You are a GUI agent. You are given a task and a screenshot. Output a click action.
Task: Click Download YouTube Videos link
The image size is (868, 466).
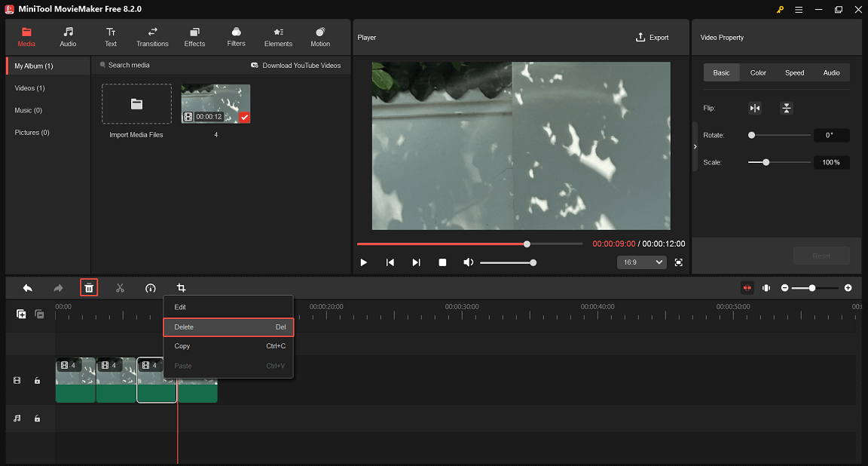pyautogui.click(x=295, y=66)
